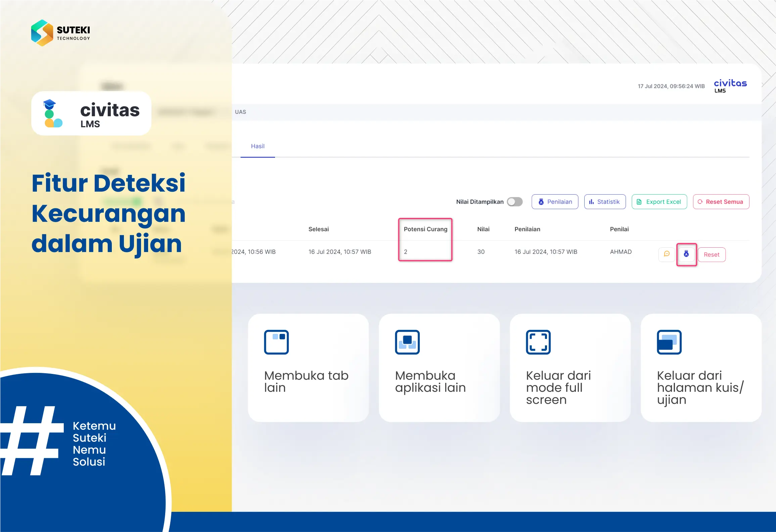Viewport: 776px width, 532px height.
Task: Click the Potensi Curang column header
Action: 425,229
